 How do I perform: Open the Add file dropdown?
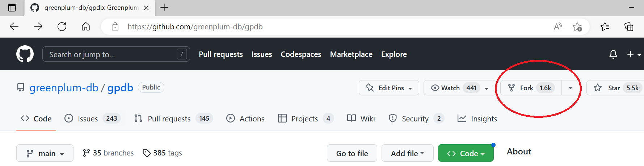[x=408, y=153]
